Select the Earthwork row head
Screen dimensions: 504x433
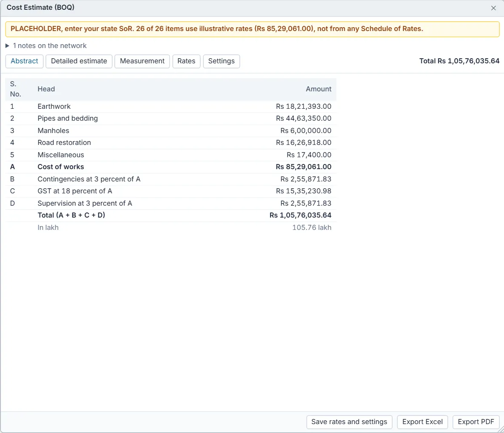coord(54,106)
